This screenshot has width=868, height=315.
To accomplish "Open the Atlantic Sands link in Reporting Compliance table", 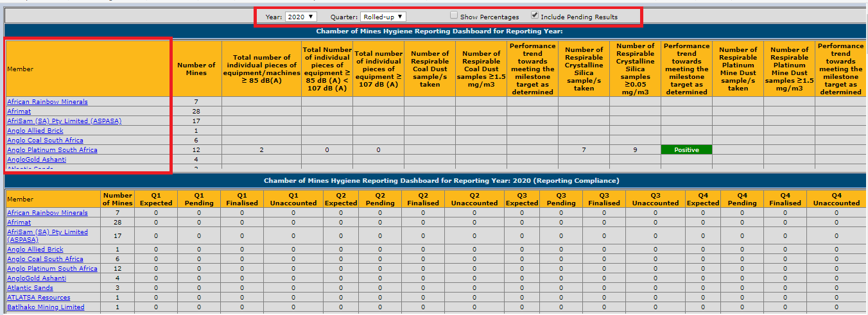I will click(30, 287).
